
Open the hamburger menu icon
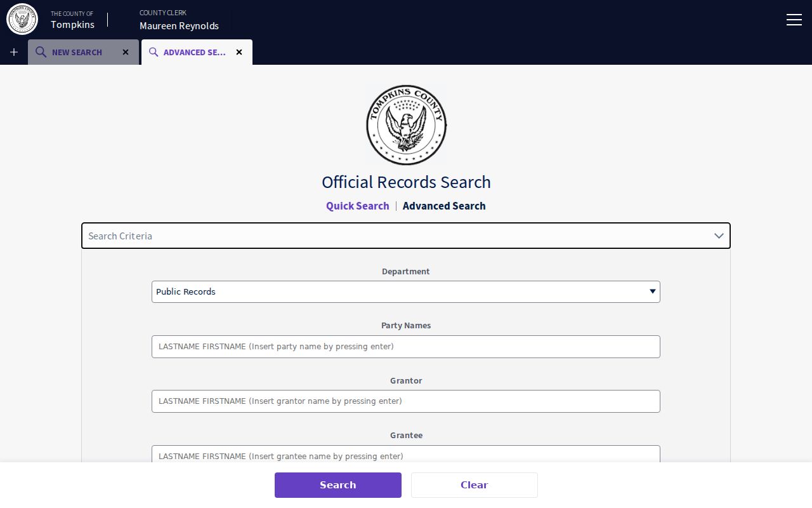point(794,20)
